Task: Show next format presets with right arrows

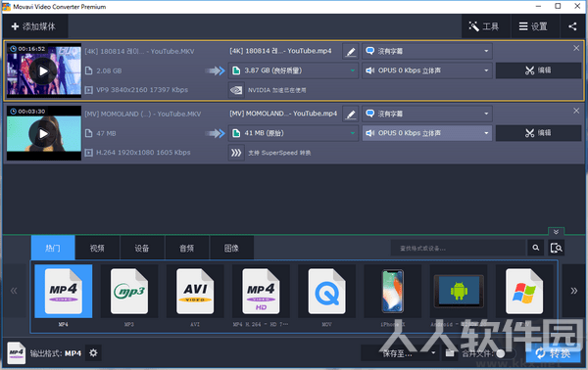Action: click(573, 291)
